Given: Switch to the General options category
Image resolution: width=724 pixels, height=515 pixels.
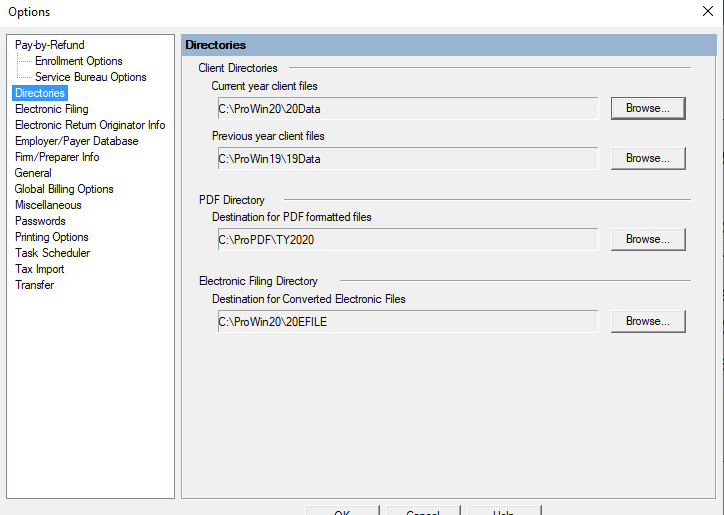Looking at the screenshot, I should point(33,173).
